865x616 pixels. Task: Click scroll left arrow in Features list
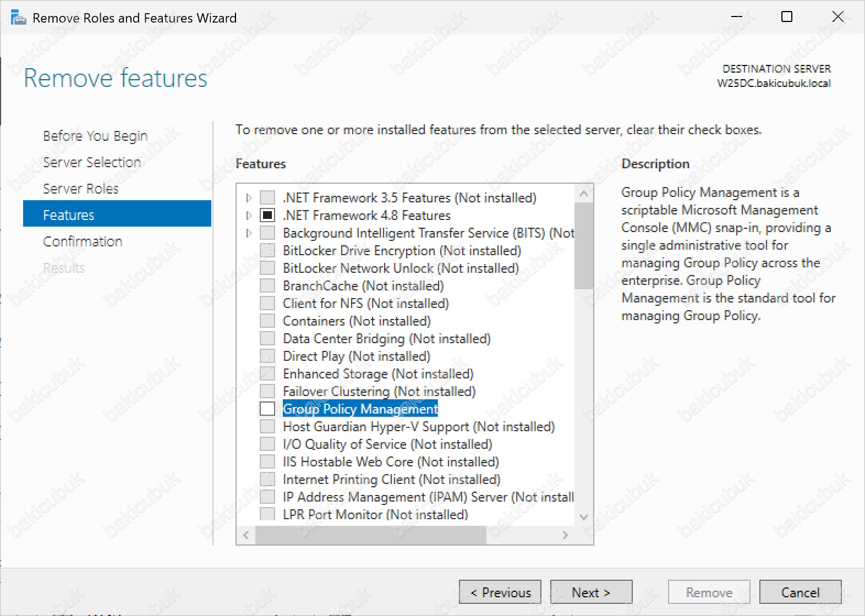pos(246,535)
